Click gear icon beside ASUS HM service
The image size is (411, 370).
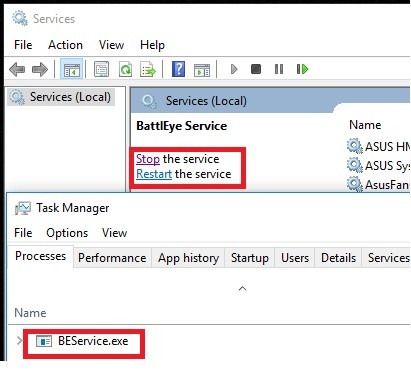[x=354, y=146]
